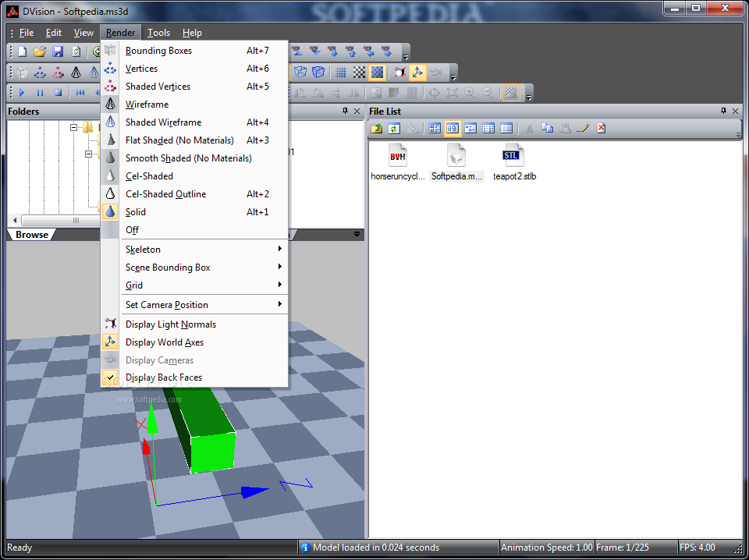749x560 pixels.
Task: Click the Rename pencil icon in File List
Action: pyautogui.click(x=582, y=129)
